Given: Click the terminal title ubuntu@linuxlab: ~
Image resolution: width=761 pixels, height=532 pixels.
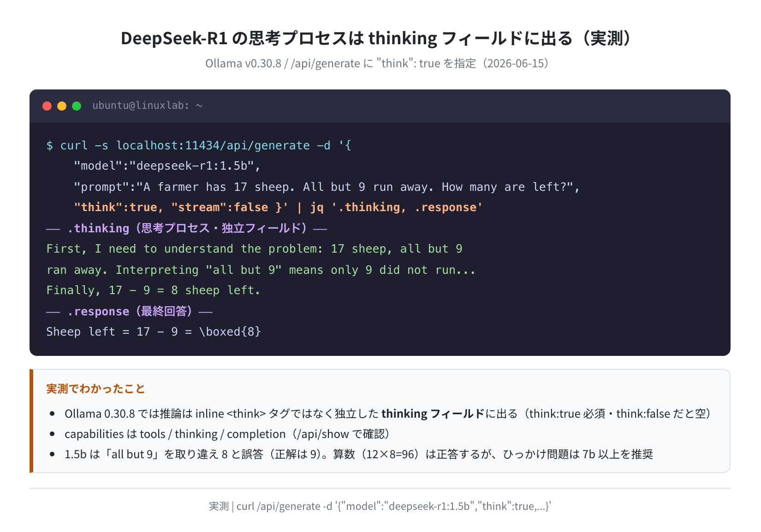Looking at the screenshot, I should pos(147,106).
